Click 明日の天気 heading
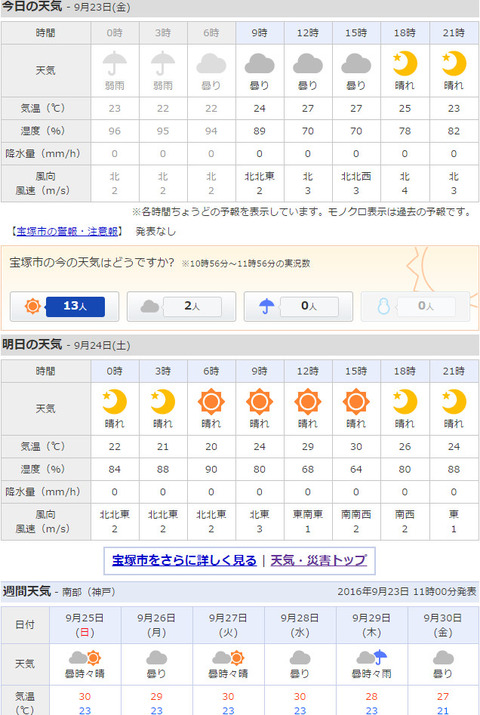The height and width of the screenshot is (715, 480). pos(32,345)
